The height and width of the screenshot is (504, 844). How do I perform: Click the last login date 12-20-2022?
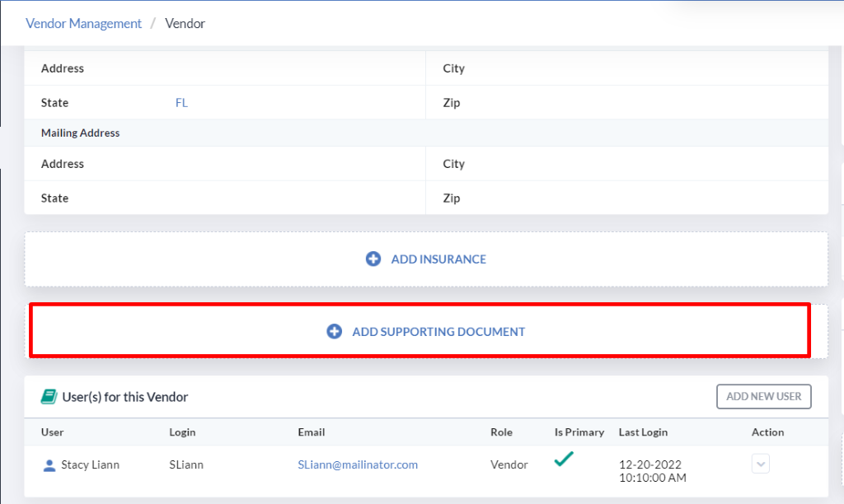pyautogui.click(x=649, y=464)
